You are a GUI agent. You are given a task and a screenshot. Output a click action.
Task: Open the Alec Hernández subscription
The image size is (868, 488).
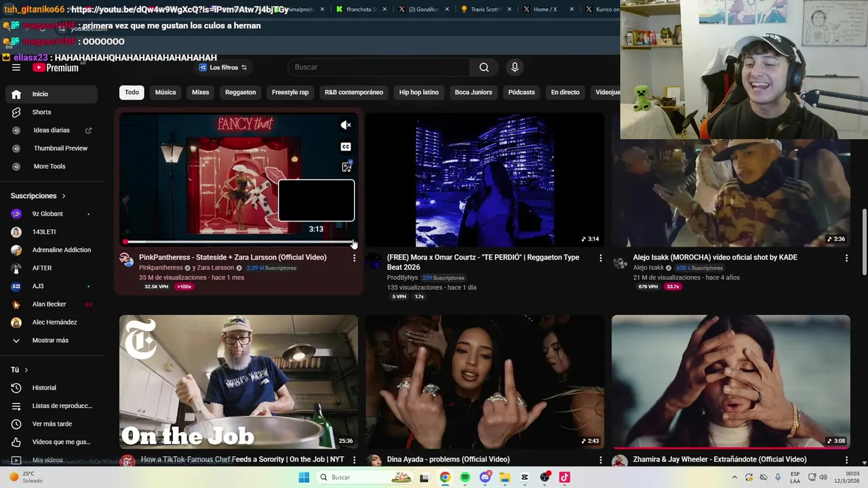click(x=52, y=323)
